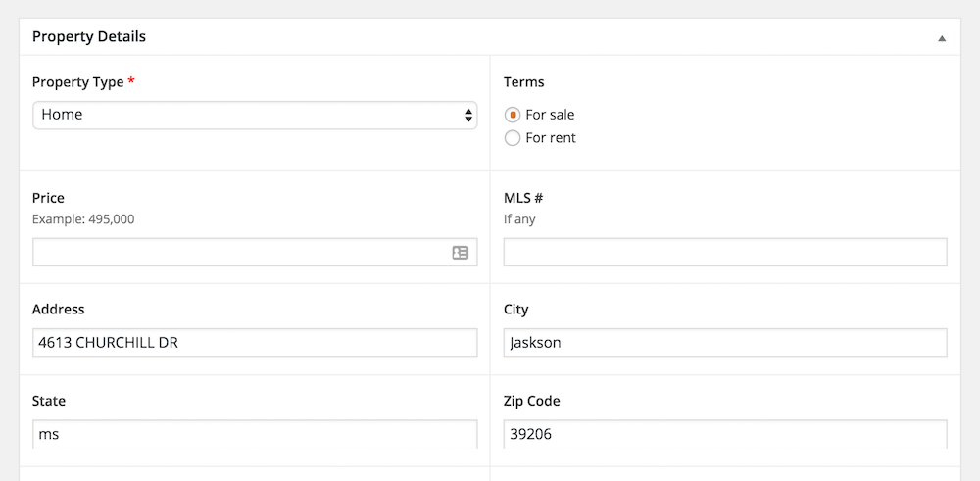
Task: Click the contact card autofill icon in Price
Action: point(461,253)
